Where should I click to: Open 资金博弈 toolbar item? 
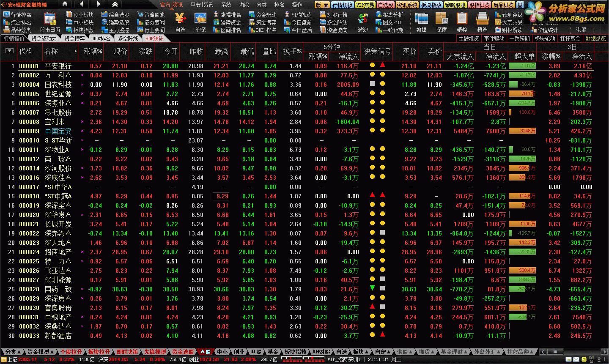coord(263,22)
